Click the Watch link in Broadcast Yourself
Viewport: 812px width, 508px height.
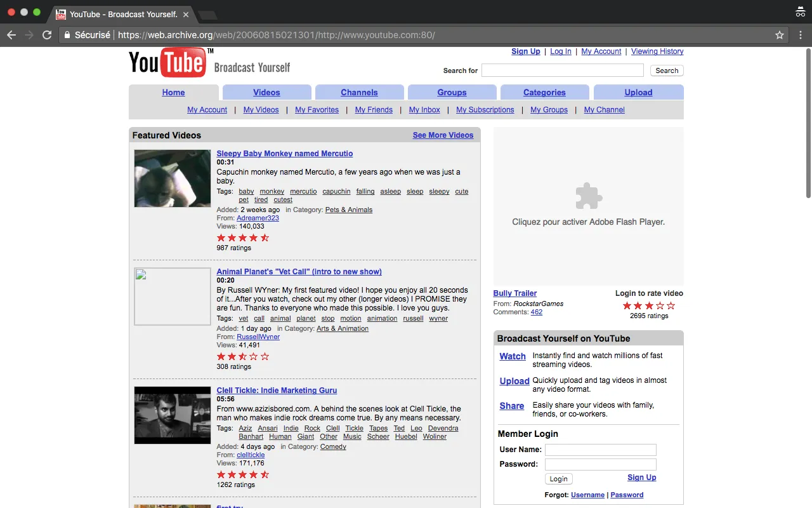[x=513, y=357]
